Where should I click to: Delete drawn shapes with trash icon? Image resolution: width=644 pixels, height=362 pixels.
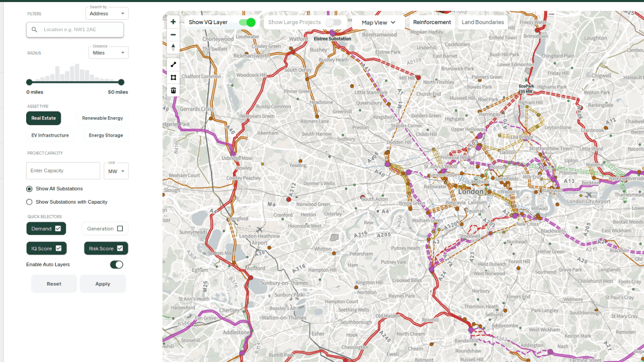173,90
